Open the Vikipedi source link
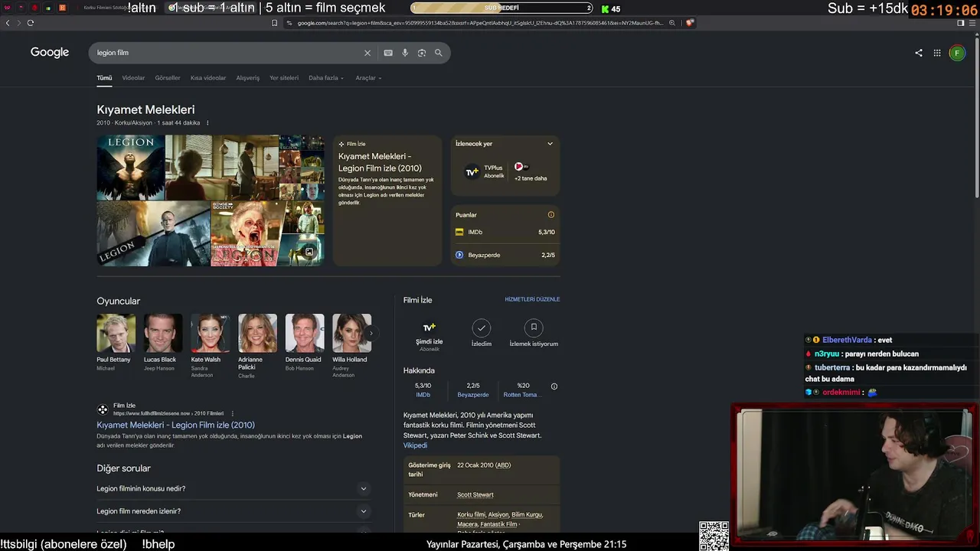Image resolution: width=980 pixels, height=551 pixels. coord(415,445)
